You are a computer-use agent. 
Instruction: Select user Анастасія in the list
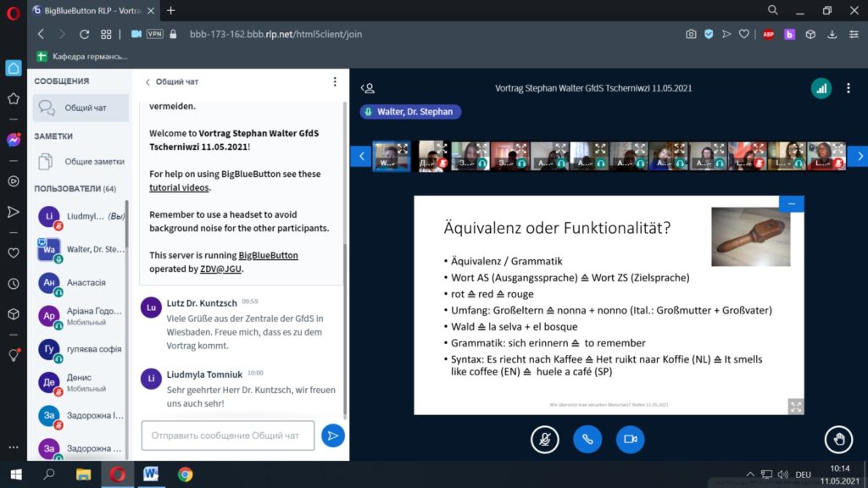point(81,283)
